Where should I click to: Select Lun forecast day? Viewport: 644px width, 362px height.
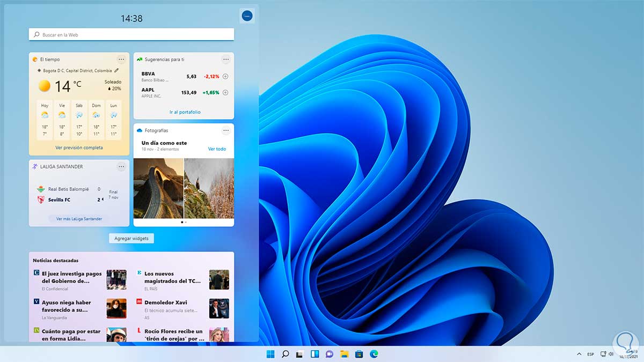(x=113, y=121)
